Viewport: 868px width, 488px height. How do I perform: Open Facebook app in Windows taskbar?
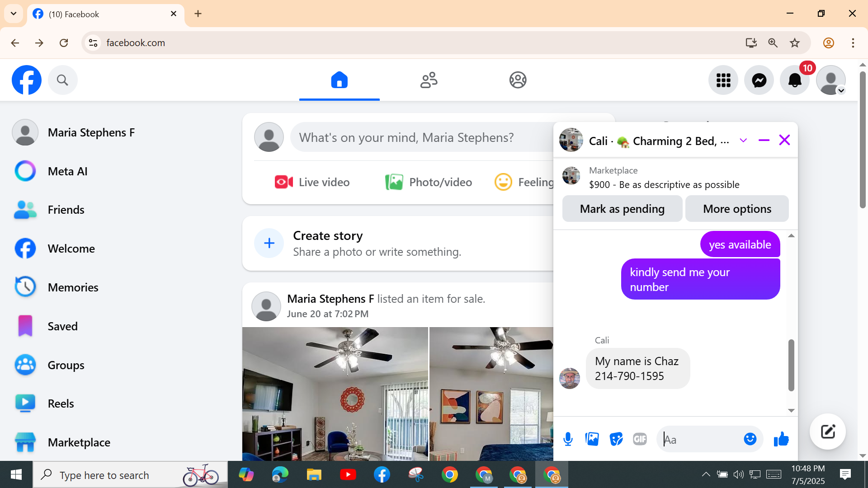382,475
